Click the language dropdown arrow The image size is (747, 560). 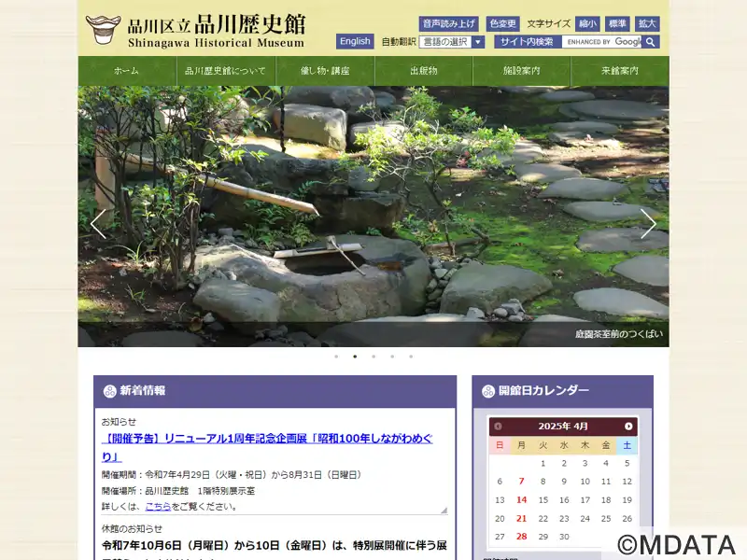[x=478, y=42]
